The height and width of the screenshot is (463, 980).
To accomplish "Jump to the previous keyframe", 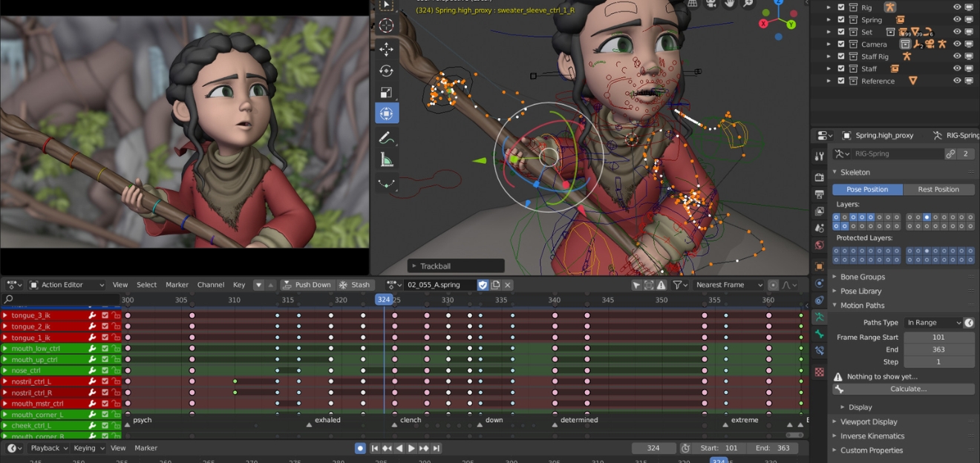I will click(x=387, y=448).
